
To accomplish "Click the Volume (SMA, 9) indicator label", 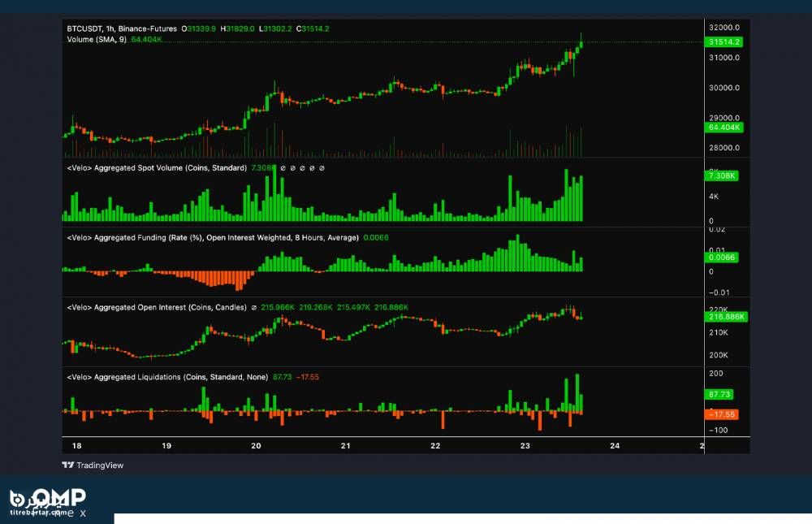I will point(97,39).
